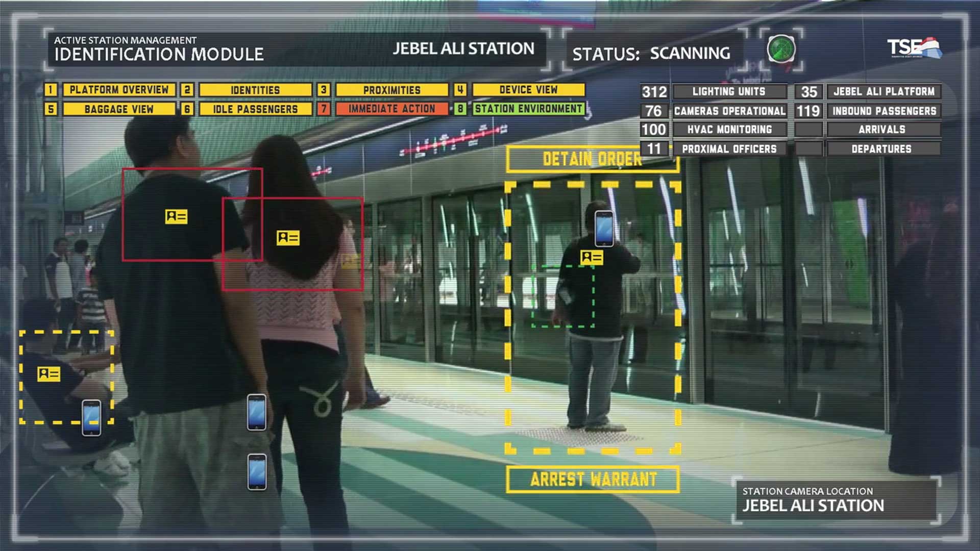980x551 pixels.
Task: Select the ID card on man in black shirt
Action: [x=176, y=216]
